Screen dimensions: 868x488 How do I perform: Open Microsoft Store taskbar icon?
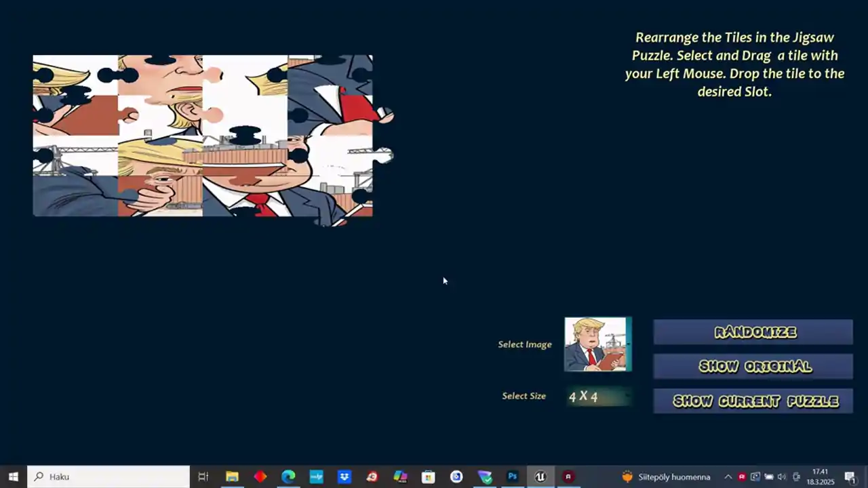pyautogui.click(x=428, y=476)
